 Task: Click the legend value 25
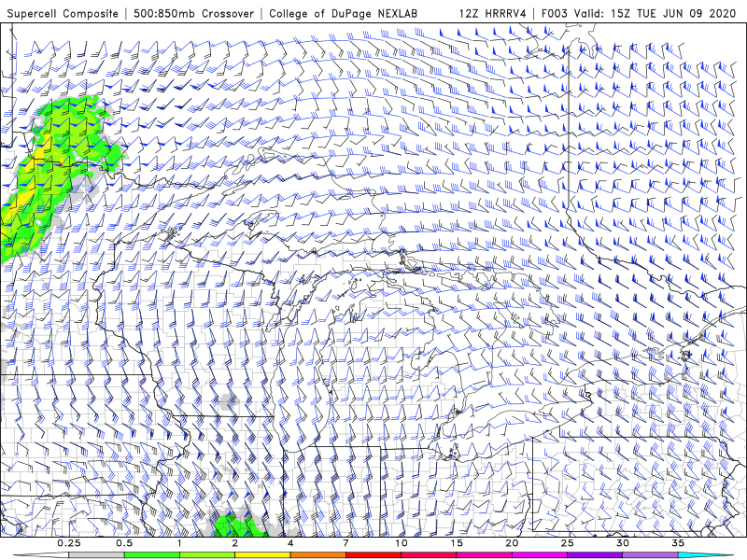tap(568, 543)
